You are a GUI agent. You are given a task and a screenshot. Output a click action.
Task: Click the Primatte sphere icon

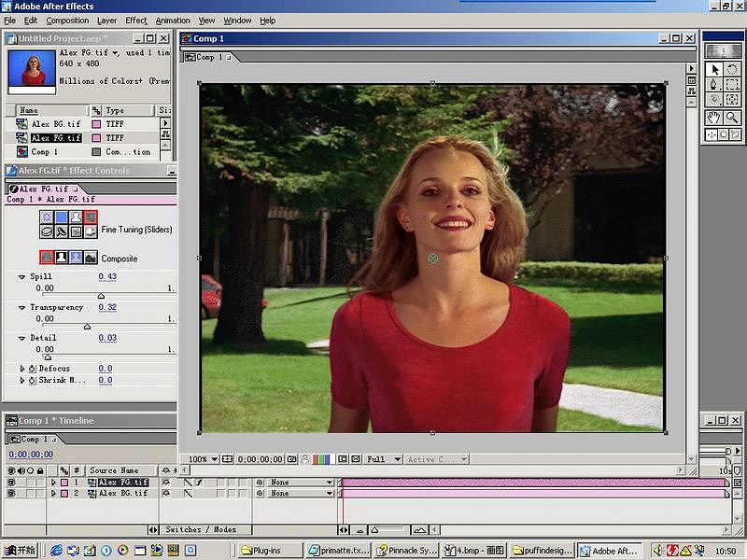coord(91,231)
